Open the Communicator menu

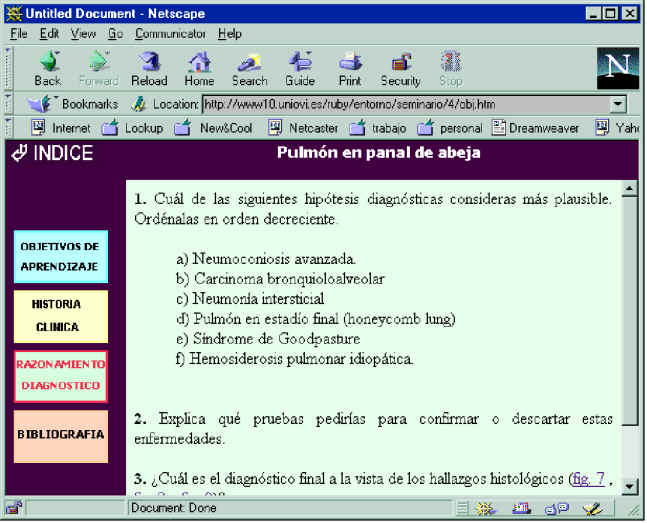(x=170, y=33)
